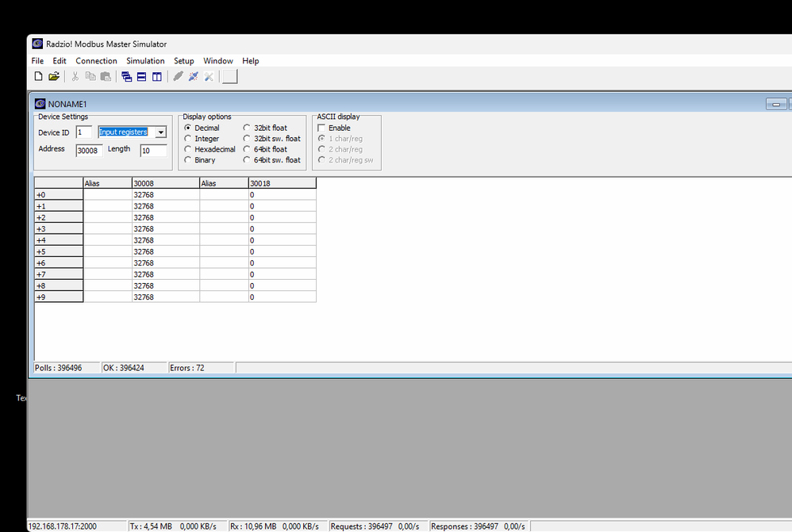Viewport: 792px width, 532px height.
Task: Click the 32768 value in row +8
Action: point(166,285)
